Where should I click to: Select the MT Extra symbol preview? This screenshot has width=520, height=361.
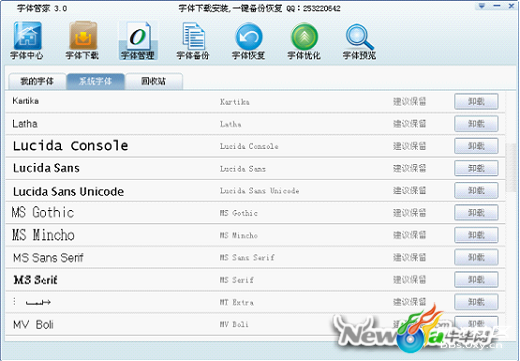32,302
